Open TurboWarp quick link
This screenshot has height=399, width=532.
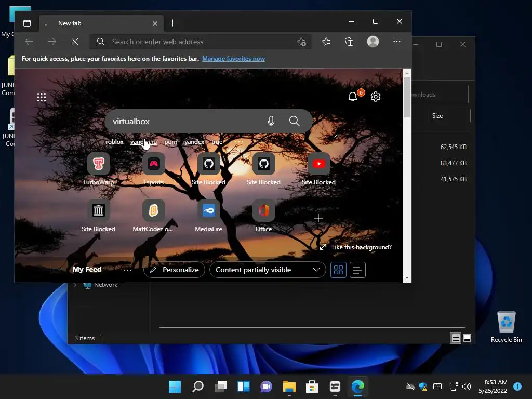click(x=98, y=169)
